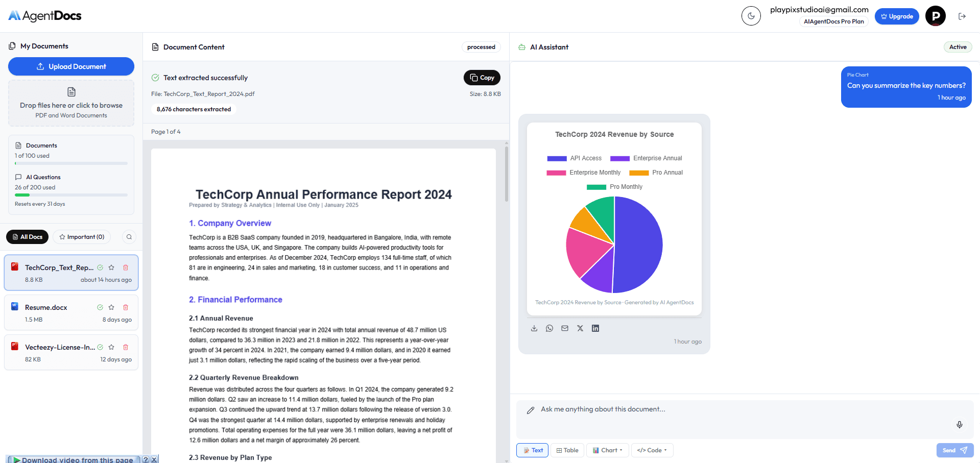Click the PDF icon of Vecteezy file
The height and width of the screenshot is (463, 980).
15,346
